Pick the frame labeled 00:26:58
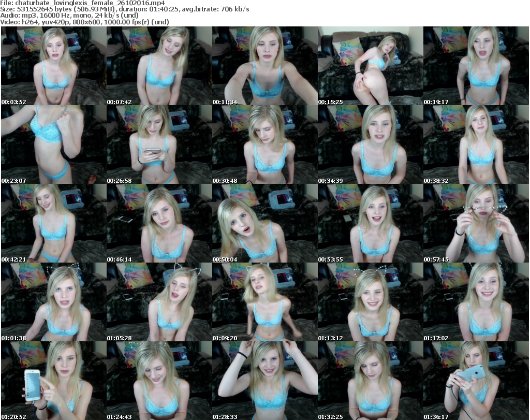 [159, 144]
